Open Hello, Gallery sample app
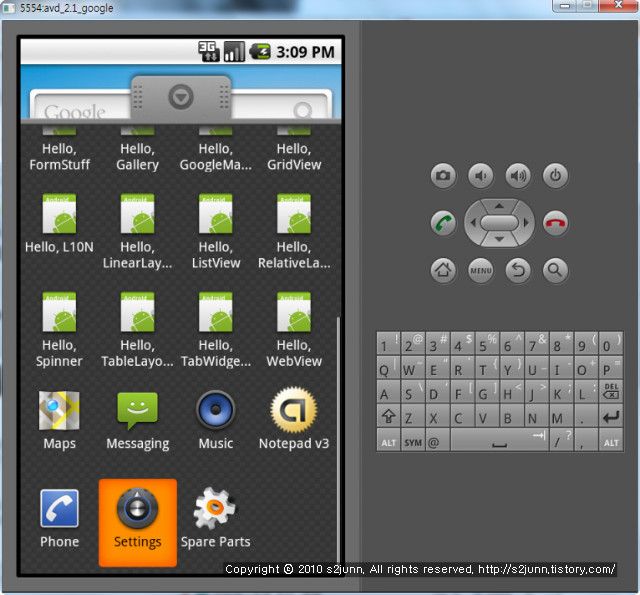The width and height of the screenshot is (640, 595). [138, 149]
